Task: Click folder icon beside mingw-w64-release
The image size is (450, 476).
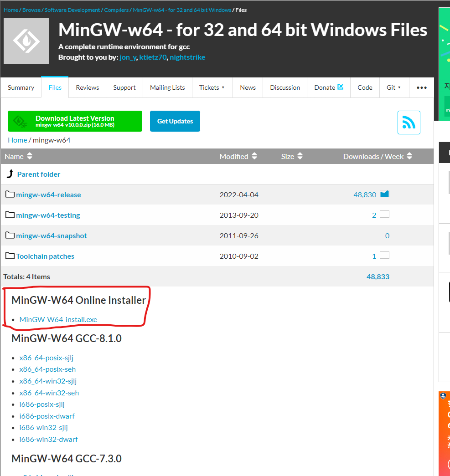Action: coord(10,194)
